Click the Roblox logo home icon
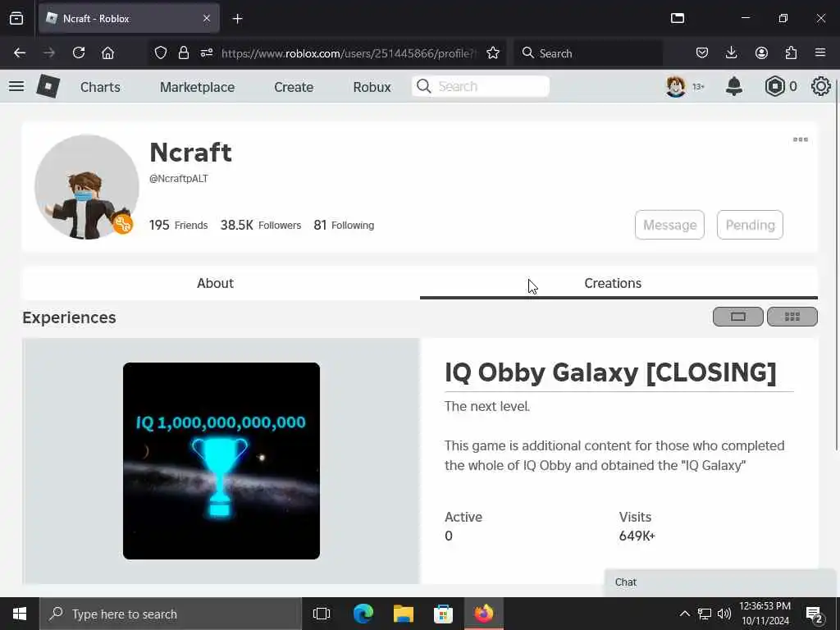 click(x=48, y=86)
